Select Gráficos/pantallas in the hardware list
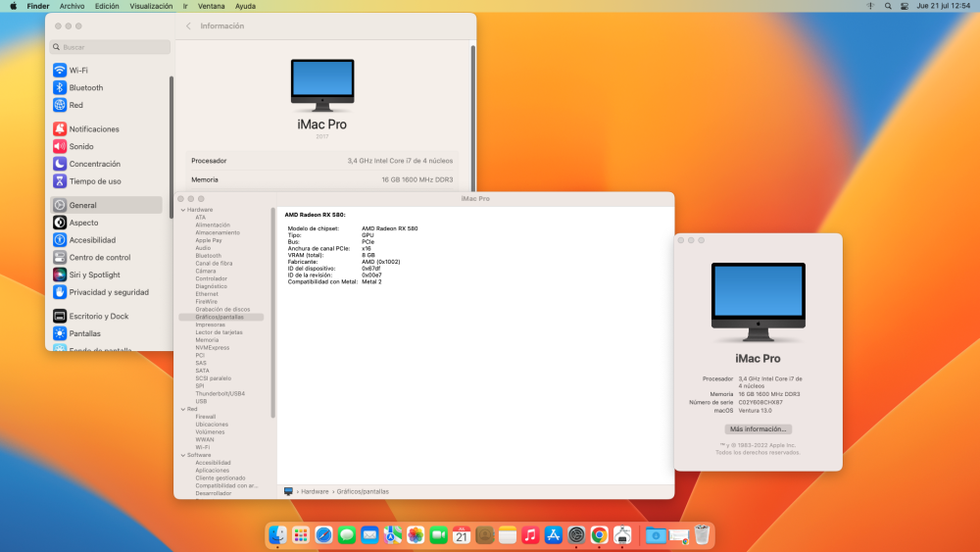980x552 pixels. [x=220, y=317]
